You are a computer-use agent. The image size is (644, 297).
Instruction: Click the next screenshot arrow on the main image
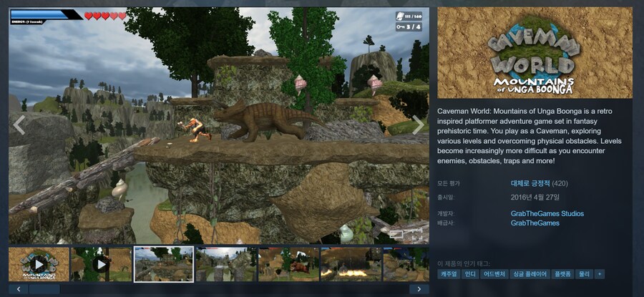[x=418, y=125]
